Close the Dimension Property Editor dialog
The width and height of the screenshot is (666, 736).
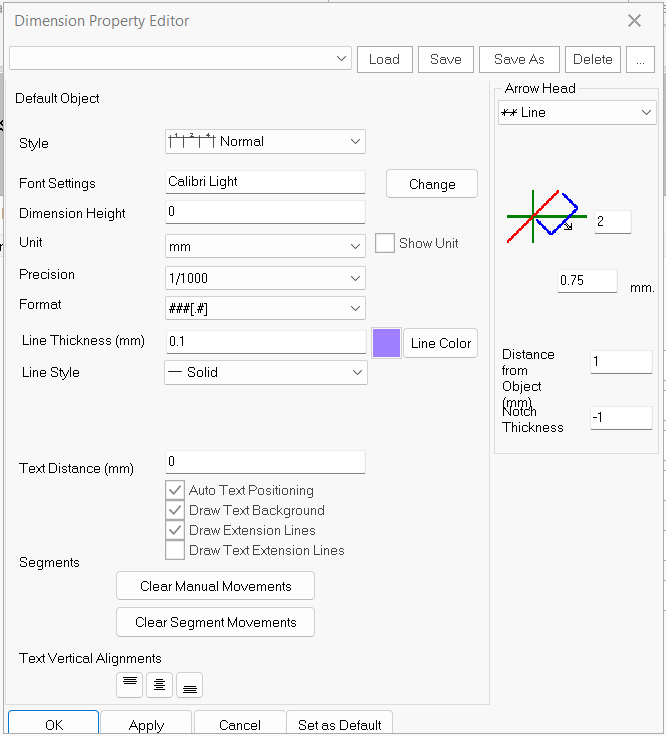[634, 21]
